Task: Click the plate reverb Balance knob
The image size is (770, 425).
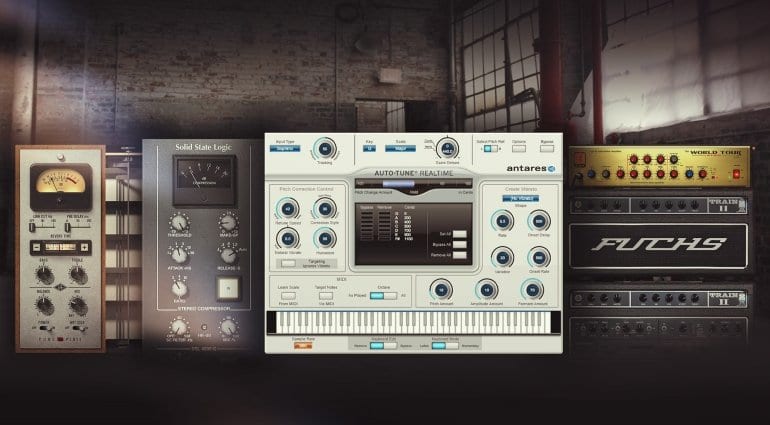Action: pyautogui.click(x=45, y=307)
